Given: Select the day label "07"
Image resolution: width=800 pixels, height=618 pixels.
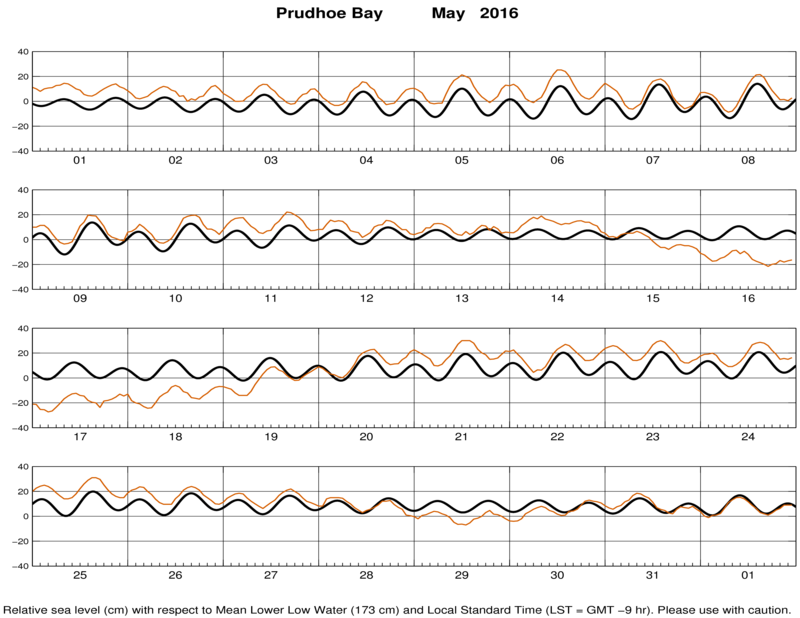Looking at the screenshot, I should coord(653,160).
